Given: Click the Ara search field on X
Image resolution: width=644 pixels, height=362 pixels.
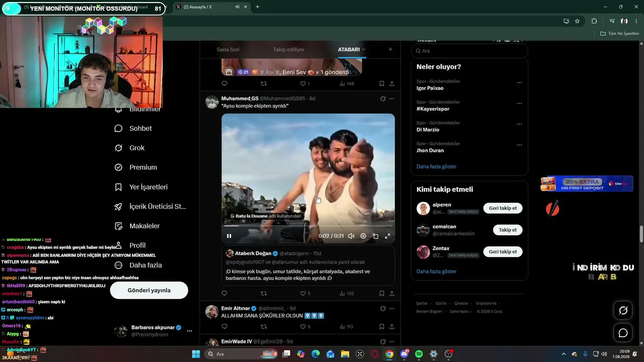Looking at the screenshot, I should click(469, 51).
